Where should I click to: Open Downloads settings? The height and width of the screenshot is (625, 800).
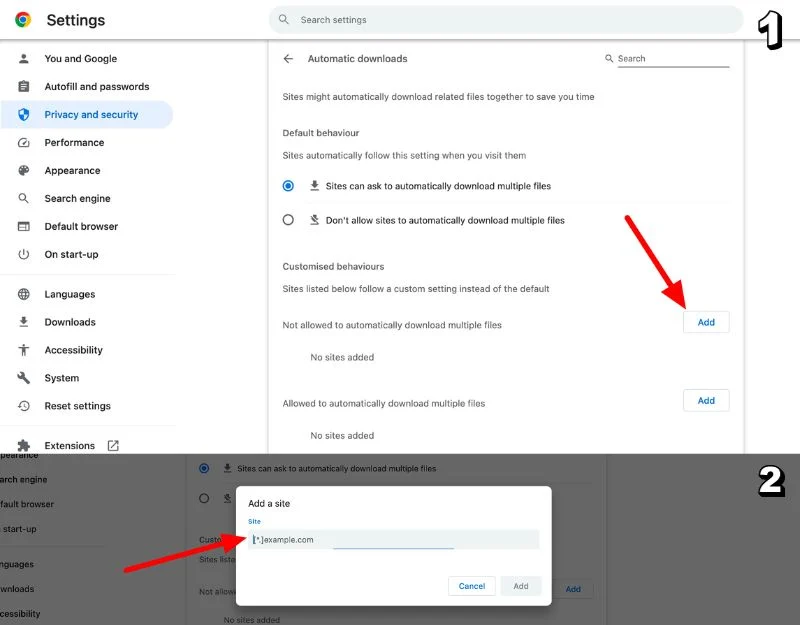[x=70, y=322]
